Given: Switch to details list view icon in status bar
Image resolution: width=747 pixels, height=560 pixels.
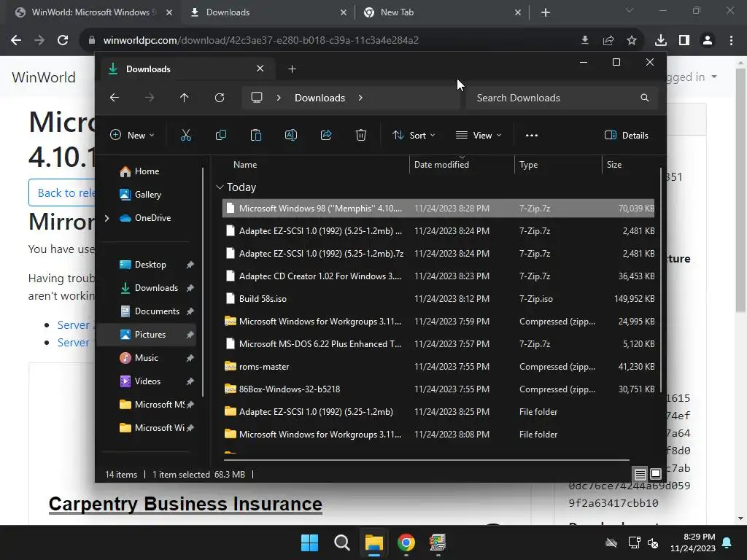Looking at the screenshot, I should point(640,474).
